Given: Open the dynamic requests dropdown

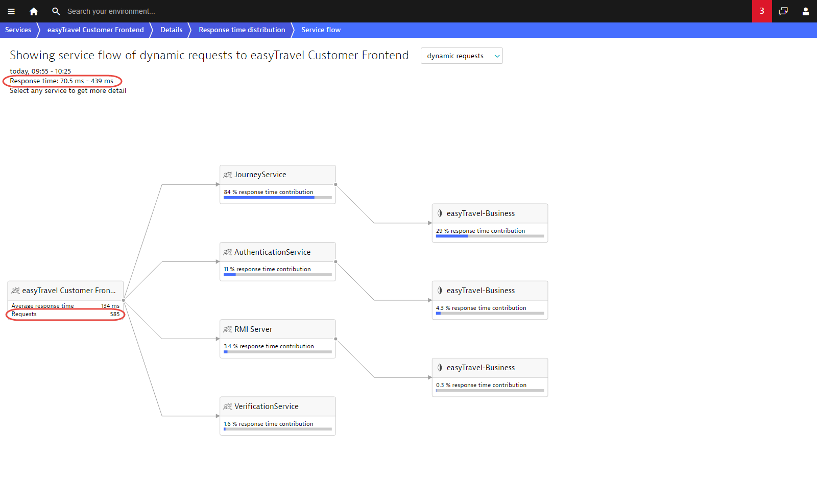Looking at the screenshot, I should [462, 56].
